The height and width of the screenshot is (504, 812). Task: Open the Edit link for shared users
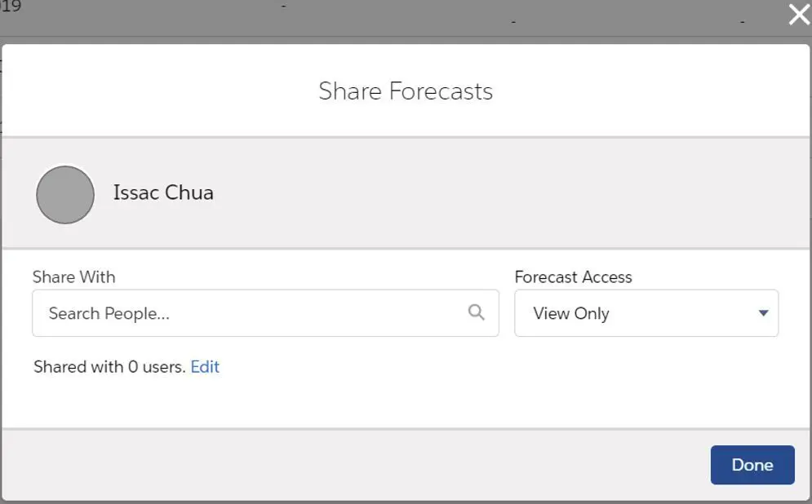205,366
